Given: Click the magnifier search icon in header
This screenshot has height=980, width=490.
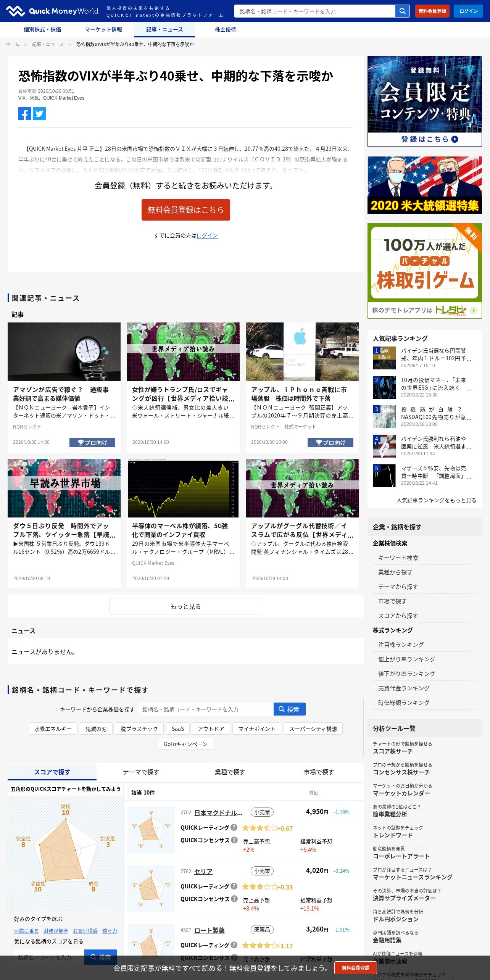Looking at the screenshot, I should click(x=402, y=11).
